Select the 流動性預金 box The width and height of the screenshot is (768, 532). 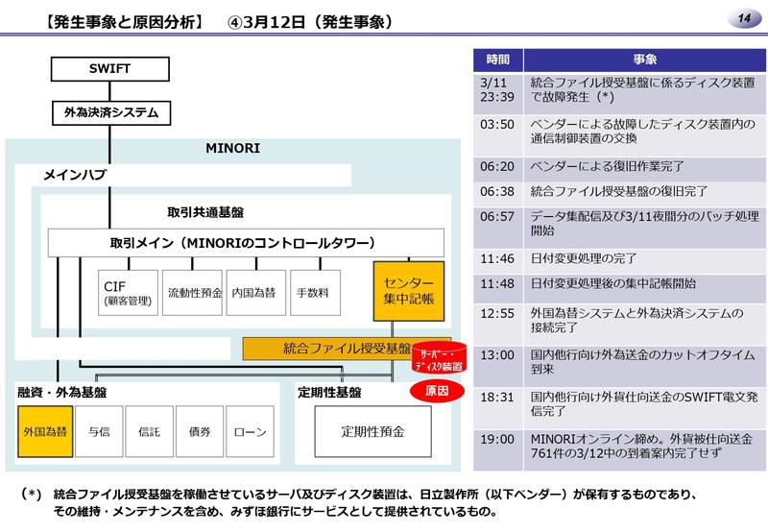coord(193,293)
